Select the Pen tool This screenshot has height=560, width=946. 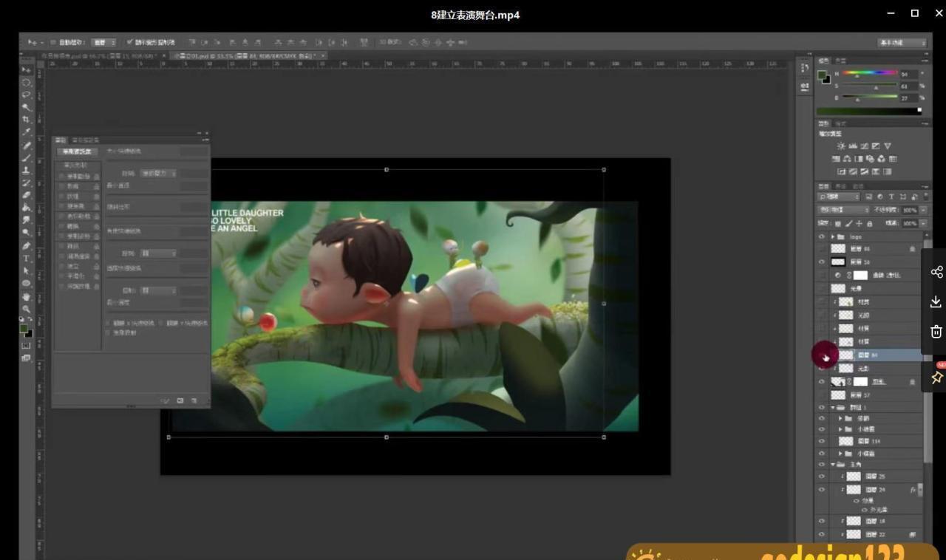click(x=26, y=246)
